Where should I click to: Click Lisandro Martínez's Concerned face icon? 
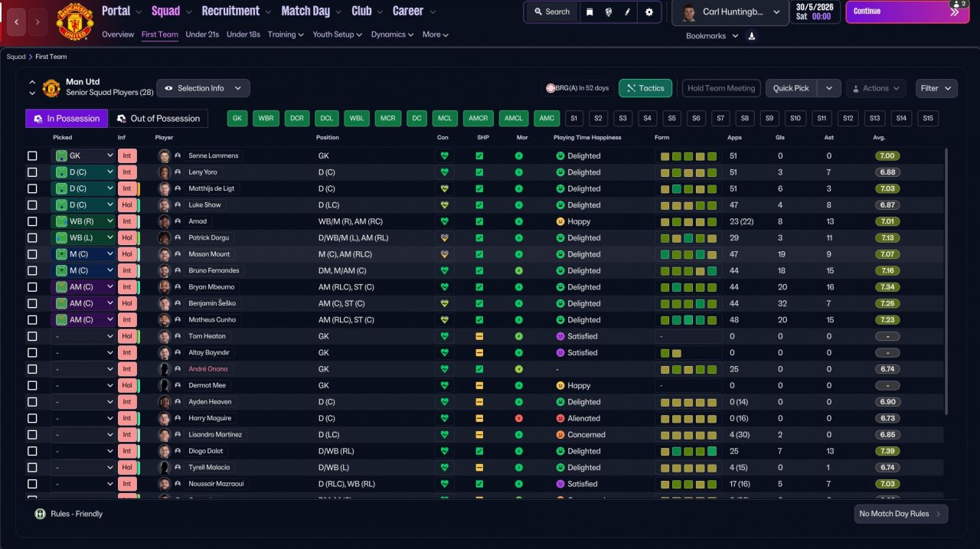pyautogui.click(x=560, y=435)
